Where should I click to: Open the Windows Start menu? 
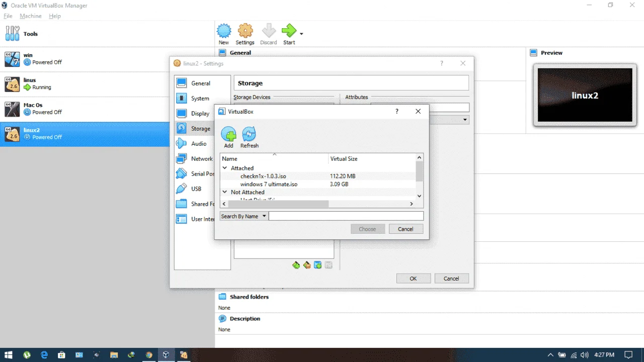click(x=9, y=355)
